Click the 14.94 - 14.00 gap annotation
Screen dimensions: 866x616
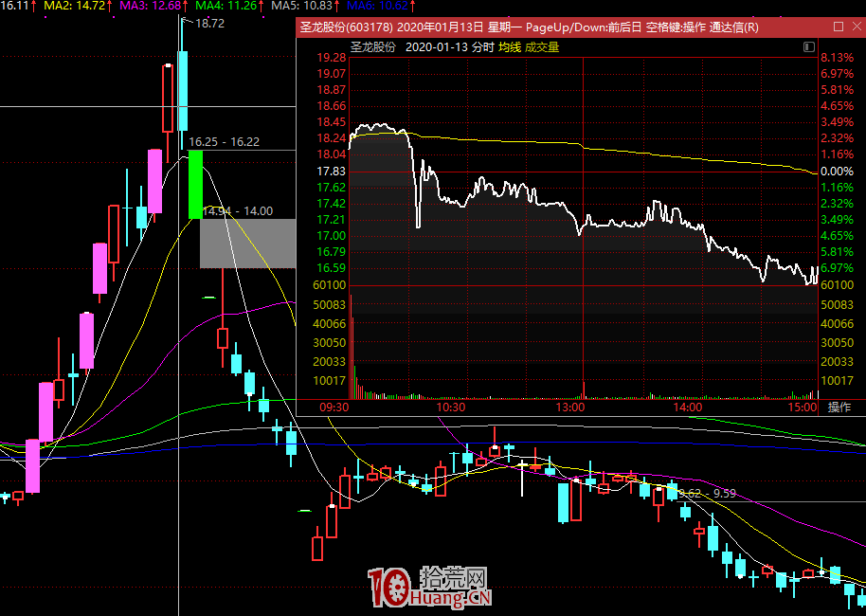(238, 211)
